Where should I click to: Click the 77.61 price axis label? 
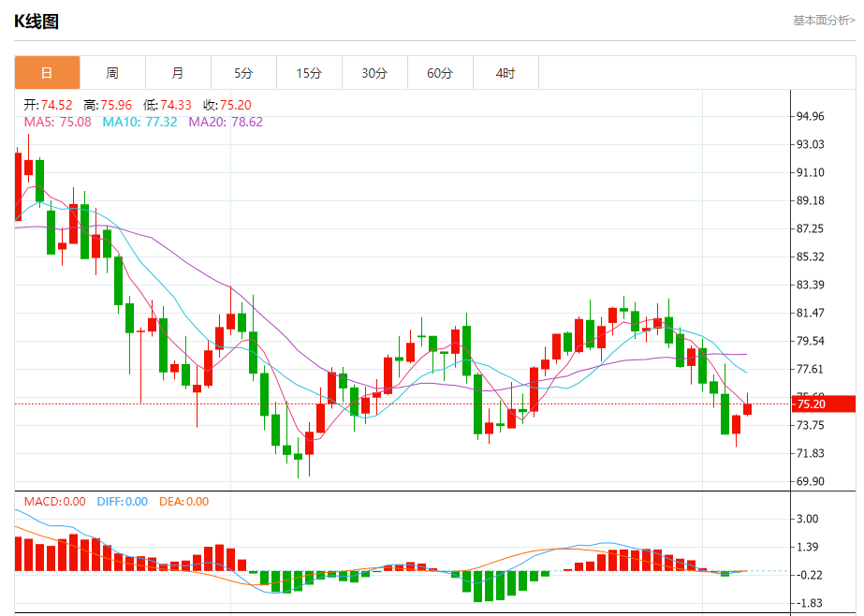point(811,369)
